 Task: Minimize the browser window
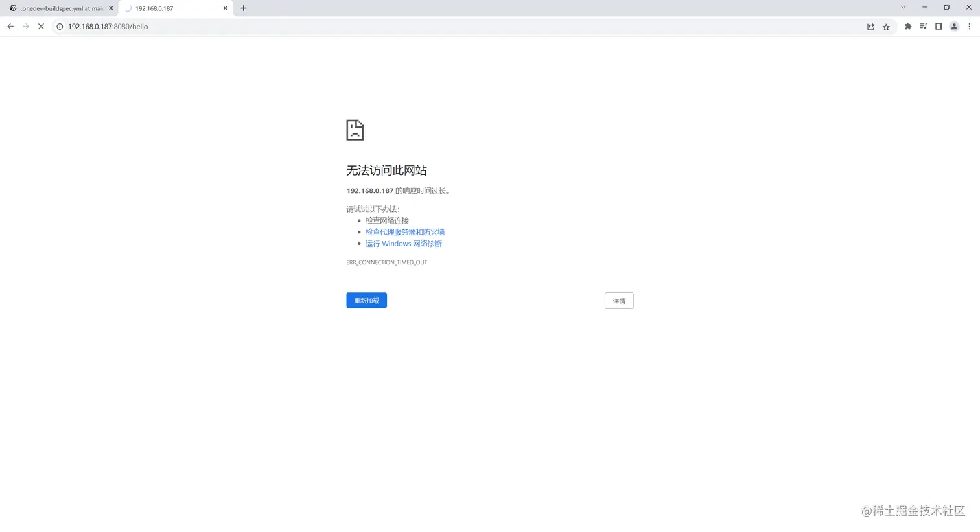click(925, 7)
